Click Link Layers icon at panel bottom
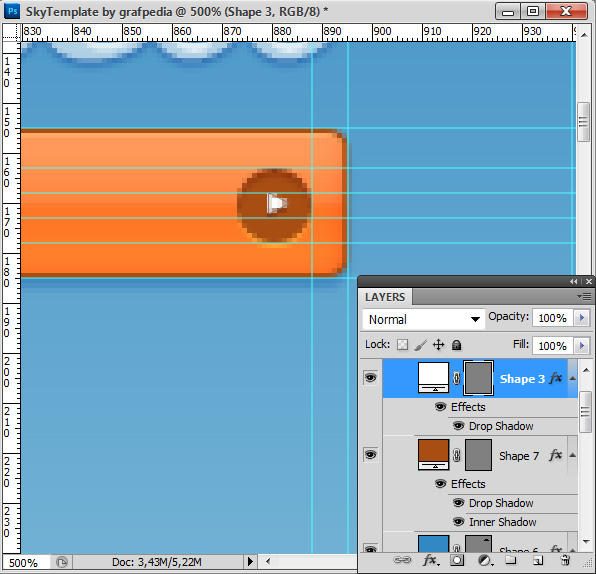596x574 pixels. [402, 560]
